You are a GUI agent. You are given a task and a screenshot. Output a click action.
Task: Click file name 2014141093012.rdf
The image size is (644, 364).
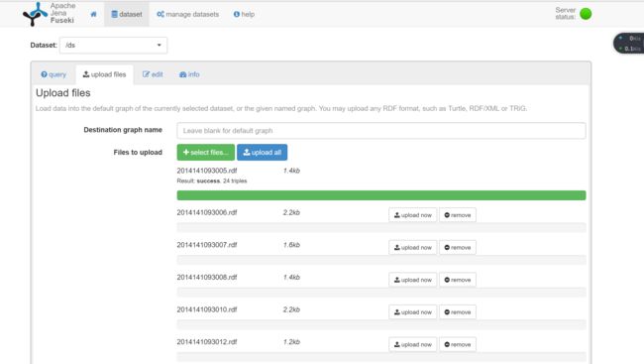click(207, 342)
